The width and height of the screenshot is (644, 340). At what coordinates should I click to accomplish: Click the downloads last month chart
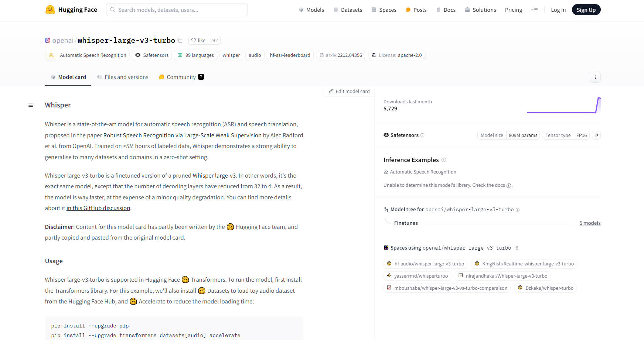coord(563,106)
